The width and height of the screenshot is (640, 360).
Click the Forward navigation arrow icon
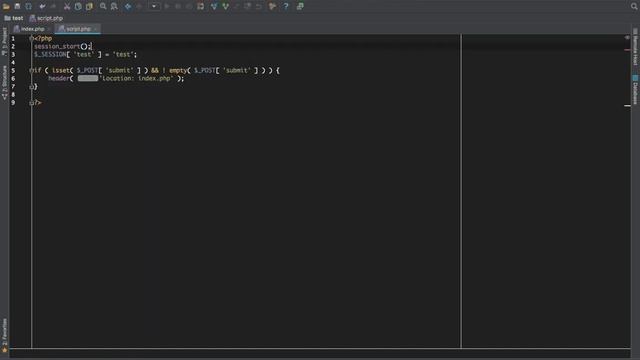pyautogui.click(x=139, y=6)
